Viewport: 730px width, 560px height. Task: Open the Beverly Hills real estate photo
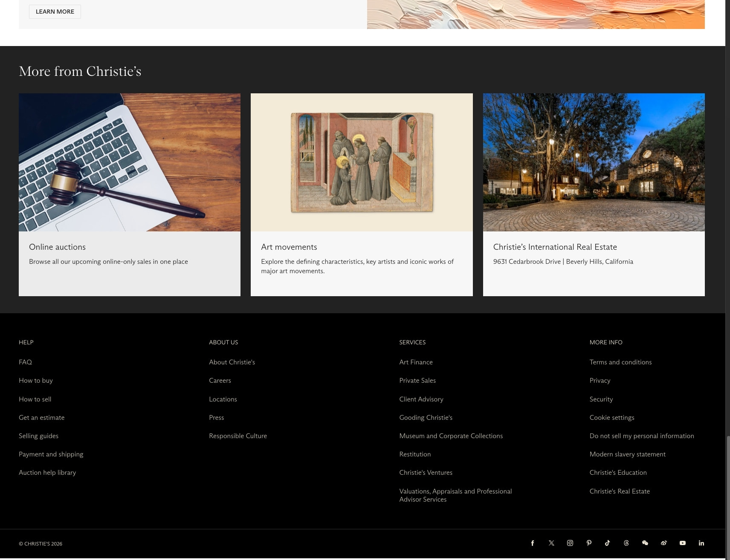(x=594, y=162)
